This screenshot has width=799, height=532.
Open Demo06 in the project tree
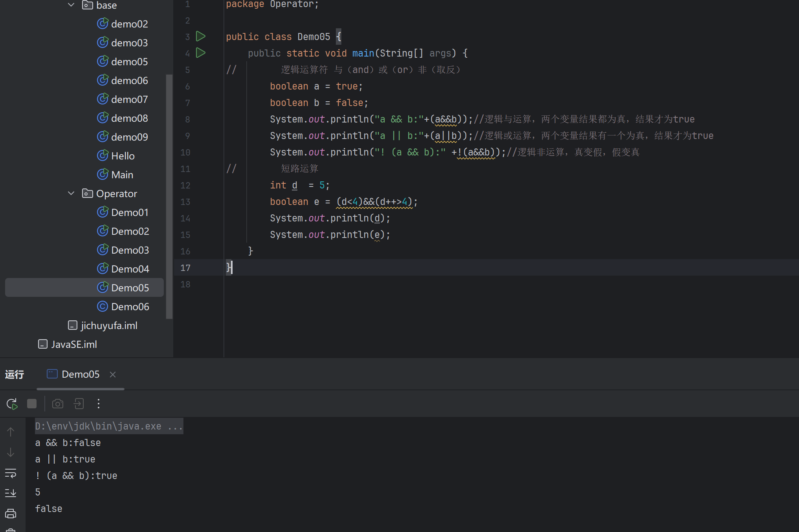tap(130, 307)
